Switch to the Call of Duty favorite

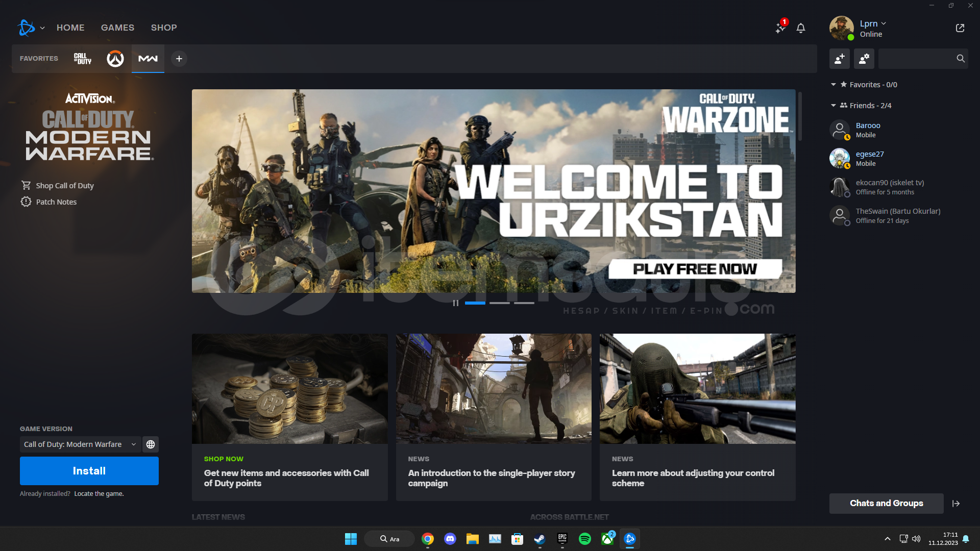click(83, 59)
